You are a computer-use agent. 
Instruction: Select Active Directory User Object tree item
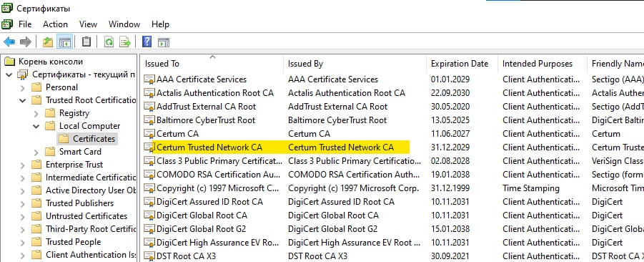(91, 190)
